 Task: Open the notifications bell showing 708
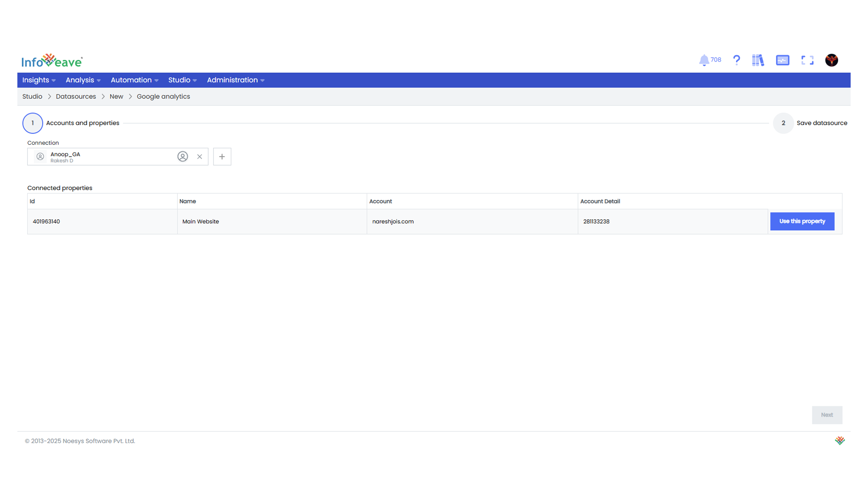(710, 60)
